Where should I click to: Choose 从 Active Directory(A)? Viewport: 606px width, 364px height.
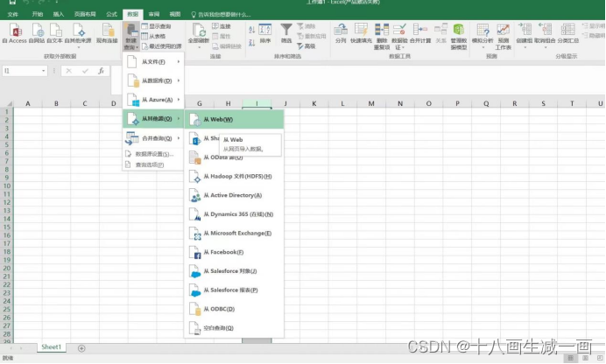(x=234, y=195)
